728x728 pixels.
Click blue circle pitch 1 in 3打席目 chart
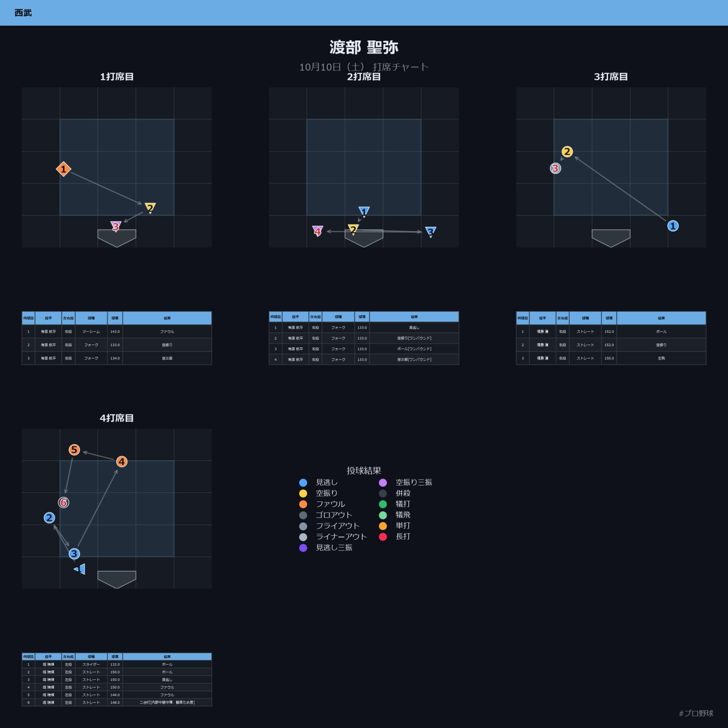pyautogui.click(x=673, y=226)
